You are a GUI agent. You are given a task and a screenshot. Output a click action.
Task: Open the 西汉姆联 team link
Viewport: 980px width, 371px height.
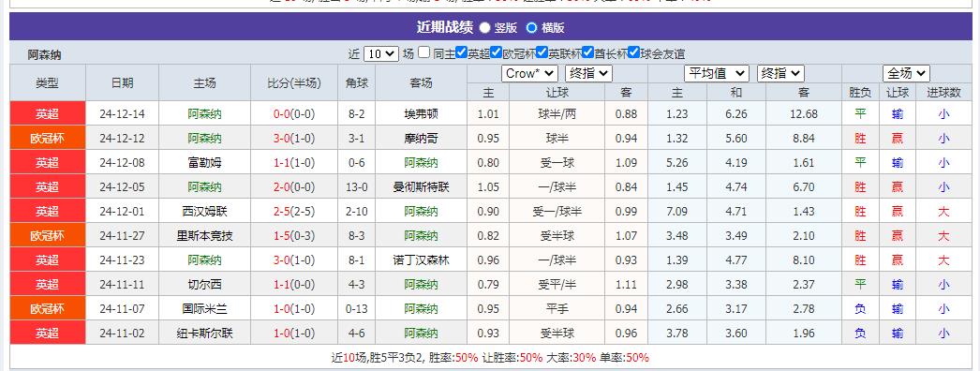(205, 211)
